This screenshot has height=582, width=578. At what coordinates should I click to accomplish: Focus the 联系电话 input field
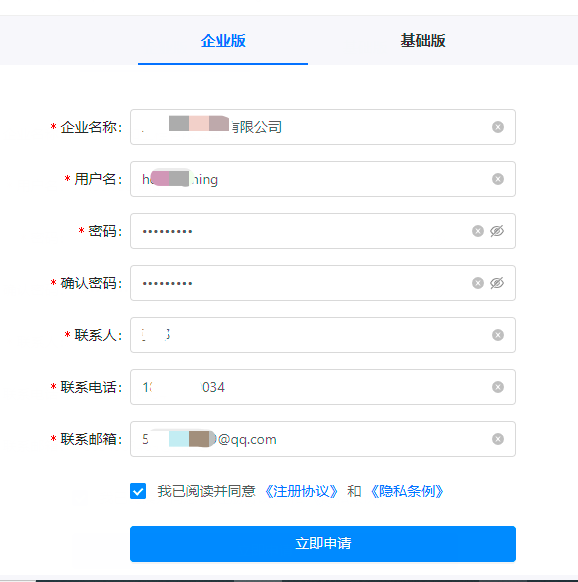point(323,387)
